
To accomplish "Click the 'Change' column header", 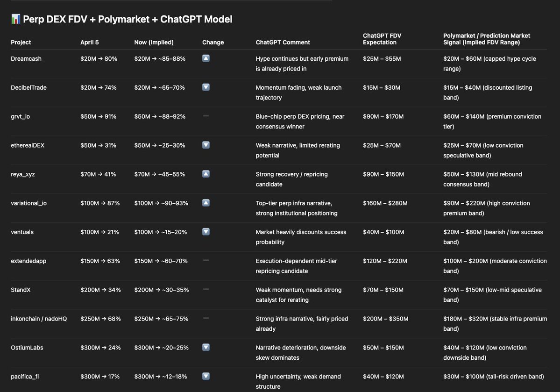I will (x=213, y=42).
